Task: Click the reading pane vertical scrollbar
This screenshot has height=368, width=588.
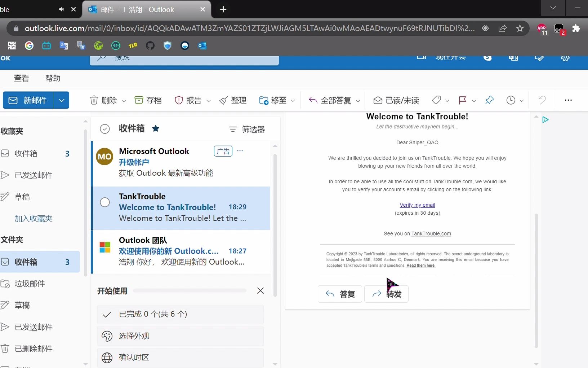Action: (536, 281)
